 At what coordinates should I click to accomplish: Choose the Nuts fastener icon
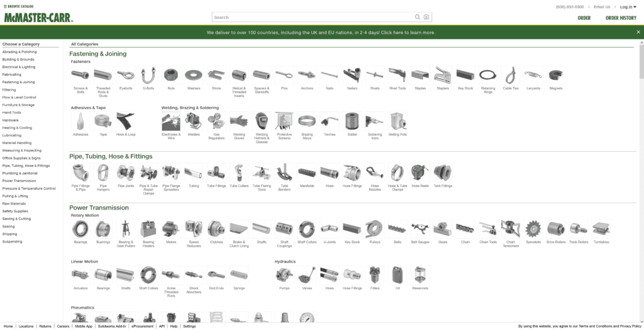(x=171, y=76)
